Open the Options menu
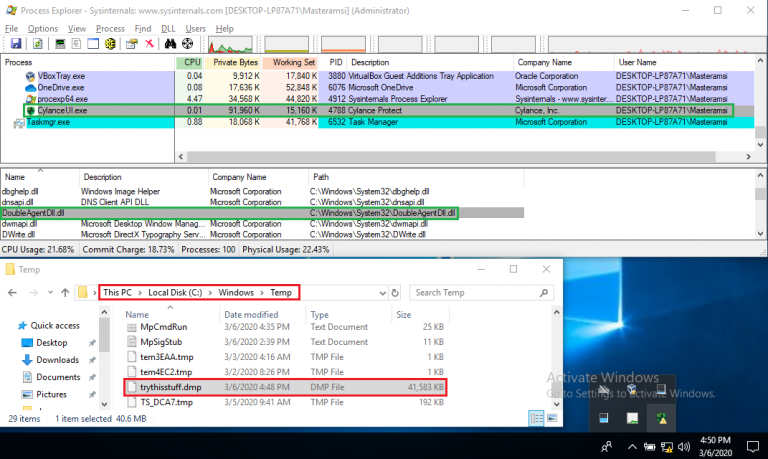 [x=43, y=29]
